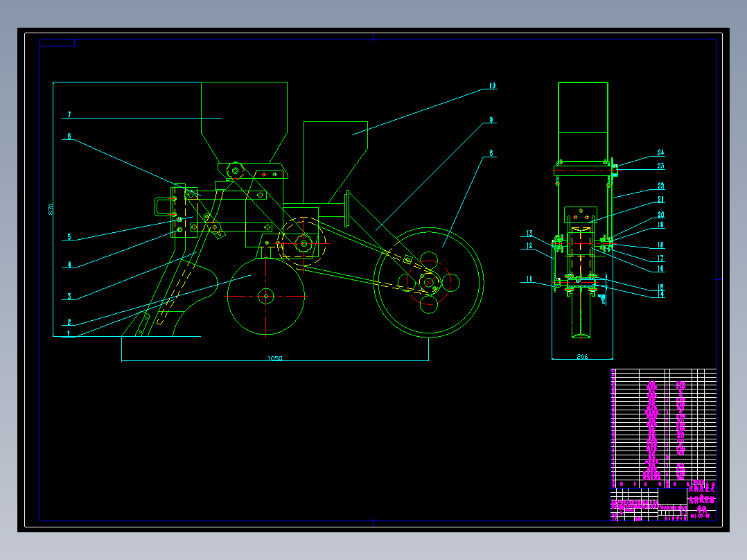This screenshot has width=747, height=560.
Task: Pick the 206 width dimension text
Action: pos(582,356)
